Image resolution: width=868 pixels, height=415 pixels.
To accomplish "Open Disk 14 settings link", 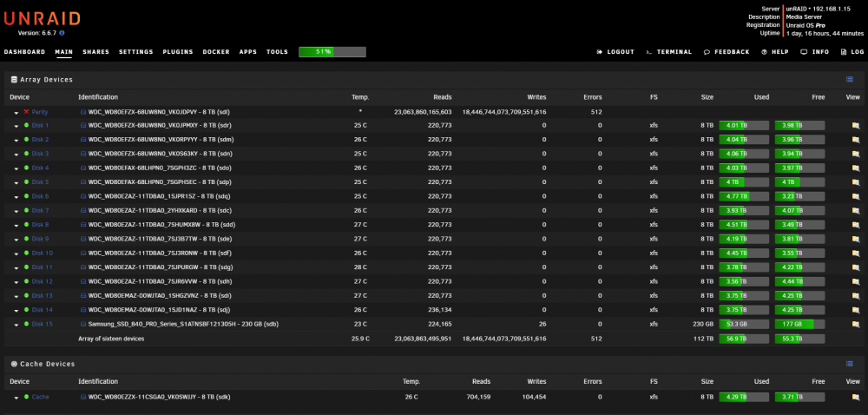I will pyautogui.click(x=42, y=310).
